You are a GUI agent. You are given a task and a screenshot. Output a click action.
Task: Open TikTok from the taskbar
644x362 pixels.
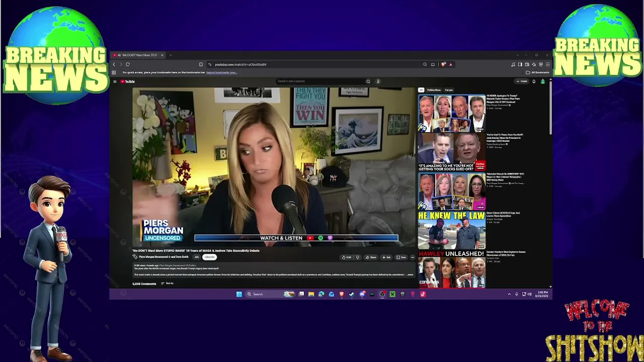click(423, 294)
